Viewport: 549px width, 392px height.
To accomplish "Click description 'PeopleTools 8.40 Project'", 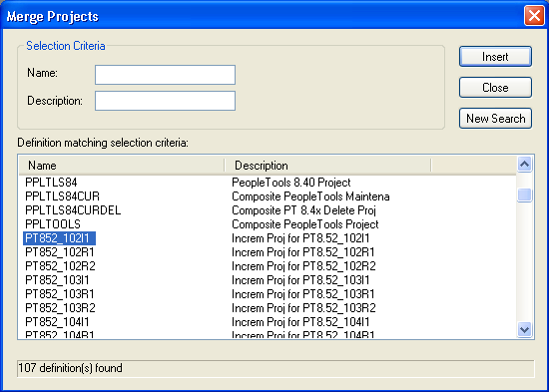I will [290, 183].
